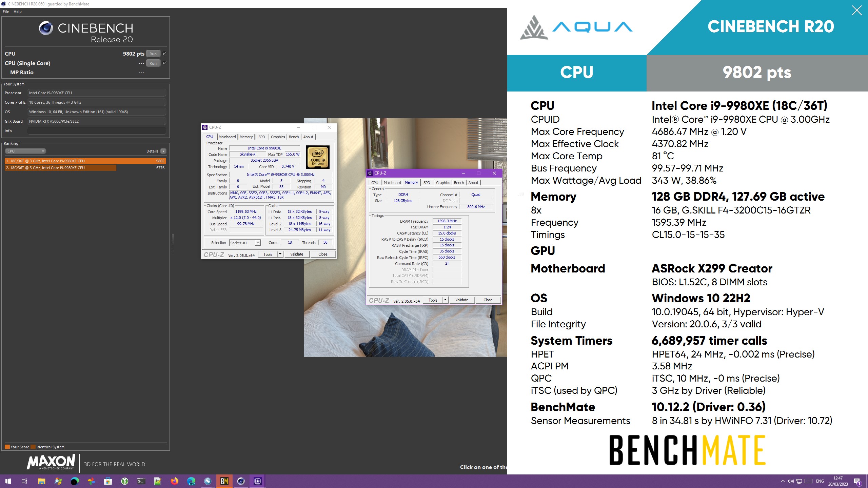Click Tools button in CPU-Z CPU window
Viewport: 868px width, 488px height.
coord(268,254)
